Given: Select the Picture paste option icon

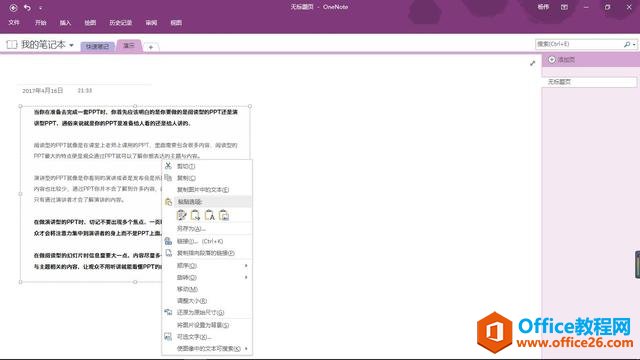Looking at the screenshot, I should 224,215.
